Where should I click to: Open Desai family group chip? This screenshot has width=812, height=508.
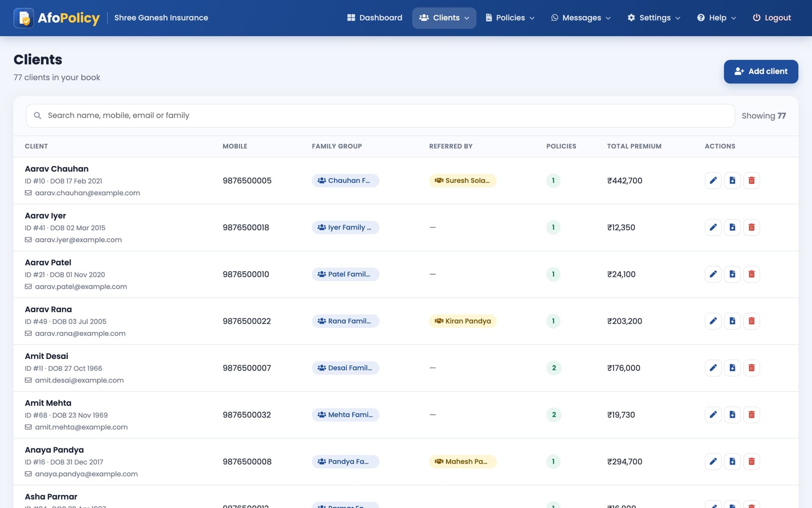pyautogui.click(x=346, y=368)
